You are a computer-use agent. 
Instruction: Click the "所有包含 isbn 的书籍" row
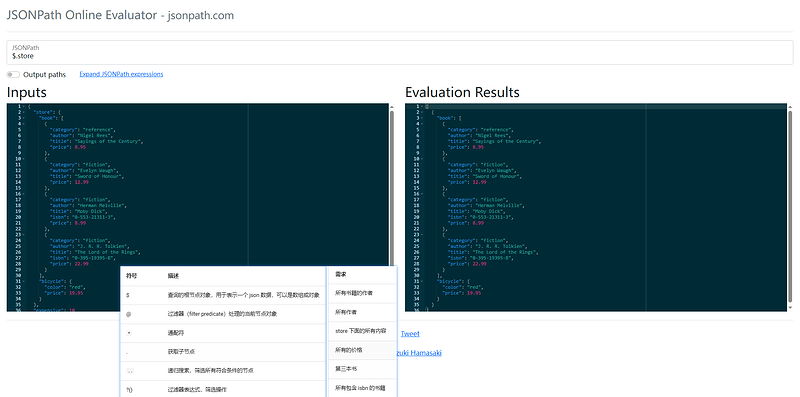coord(362,388)
